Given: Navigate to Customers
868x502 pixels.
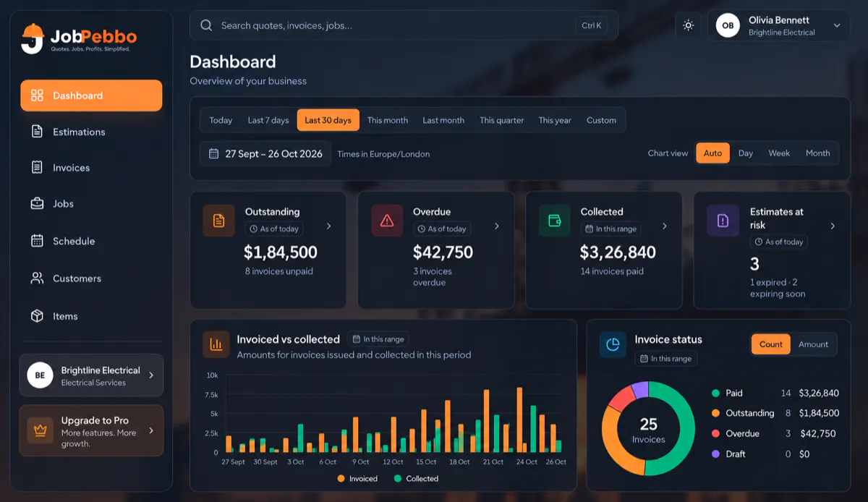Looking at the screenshot, I should click(x=91, y=278).
